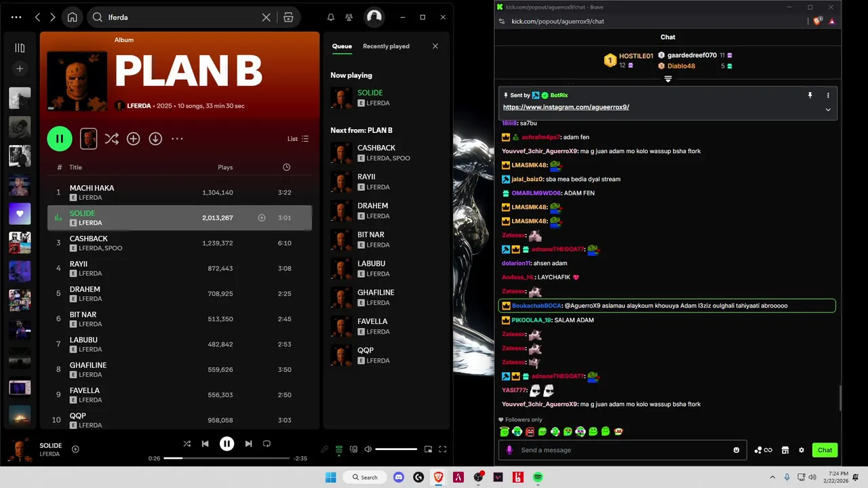Adjust the Spotify volume slider
Viewport: 868px width, 488px height.
coord(396,449)
